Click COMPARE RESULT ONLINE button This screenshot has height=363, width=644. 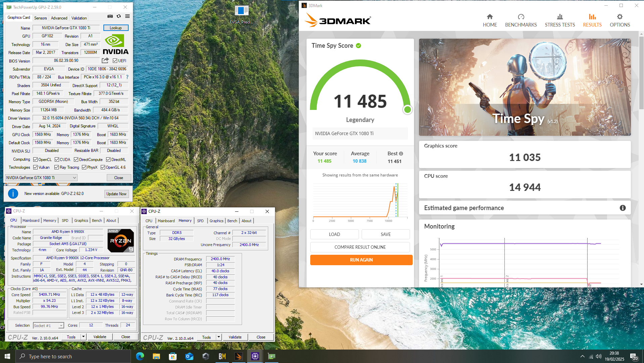pos(360,247)
